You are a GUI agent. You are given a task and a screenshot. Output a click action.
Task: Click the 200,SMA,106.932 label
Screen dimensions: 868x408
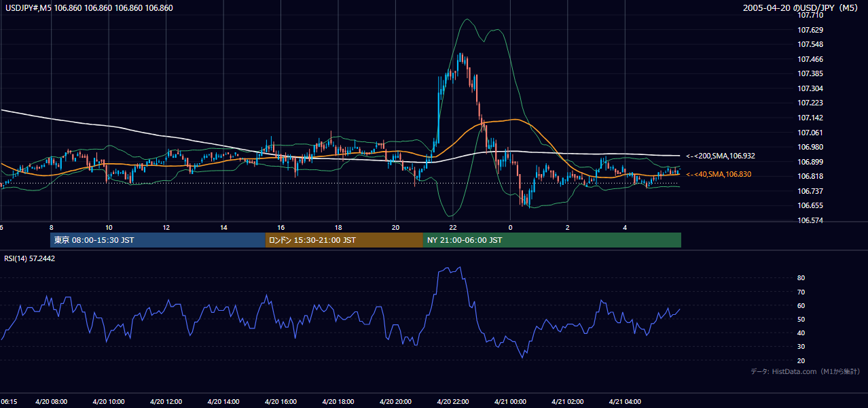(720, 156)
